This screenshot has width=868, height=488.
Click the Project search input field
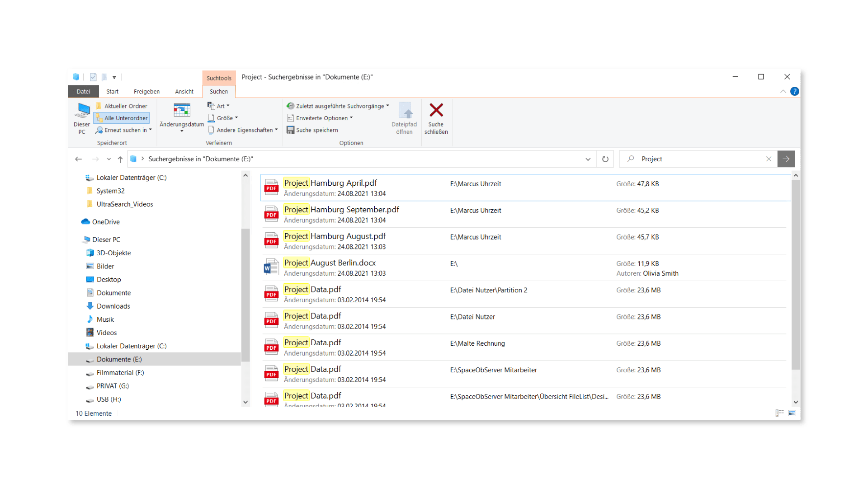(698, 159)
